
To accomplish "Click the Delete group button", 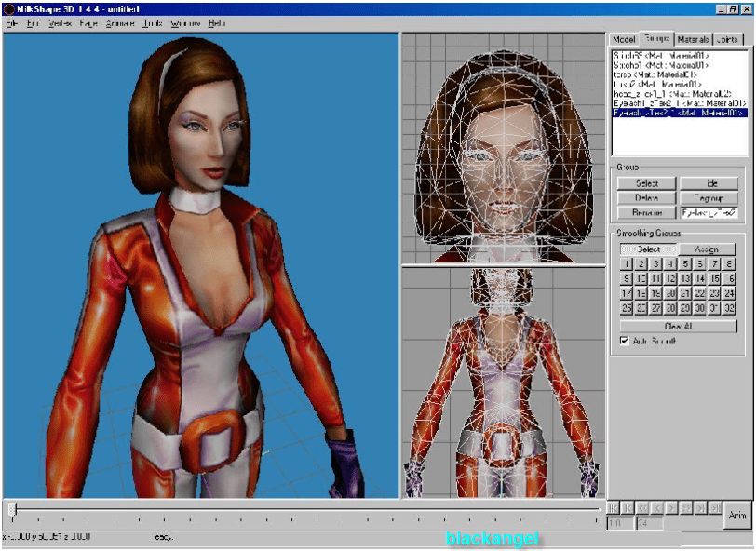I will (647, 198).
